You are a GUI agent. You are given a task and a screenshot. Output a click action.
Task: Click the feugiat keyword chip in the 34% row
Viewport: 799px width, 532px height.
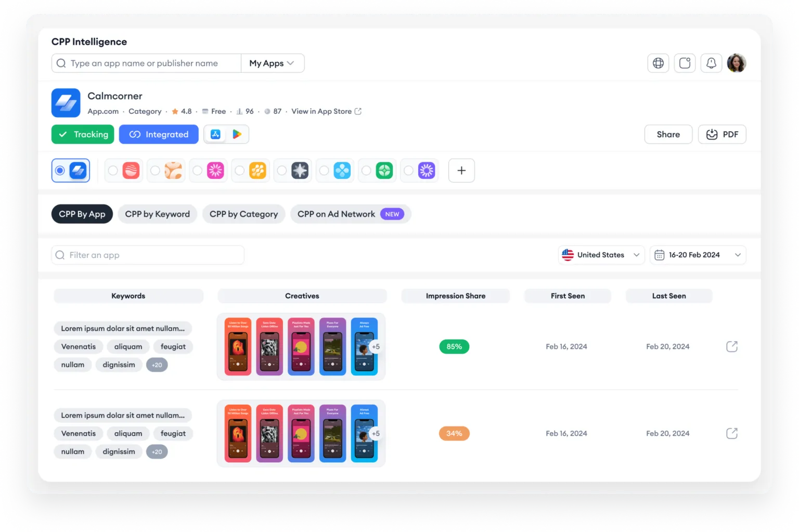point(173,434)
